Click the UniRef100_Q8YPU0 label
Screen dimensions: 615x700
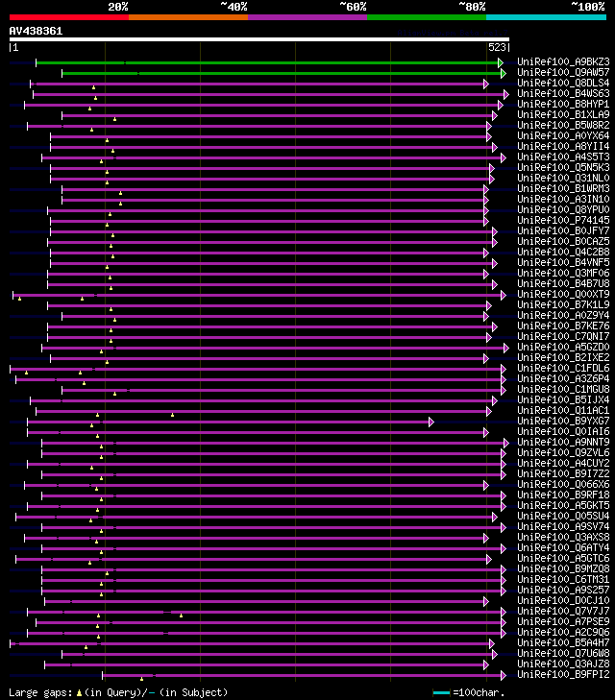coord(563,210)
